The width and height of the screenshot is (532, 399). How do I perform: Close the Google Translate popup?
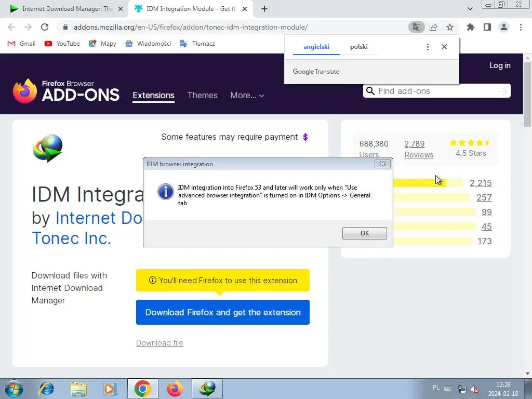[444, 47]
